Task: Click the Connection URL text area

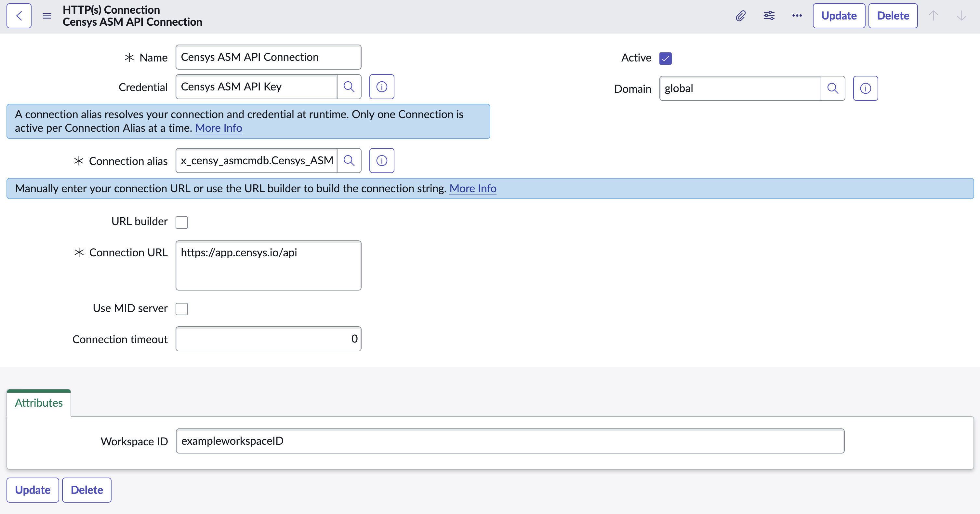Action: click(268, 265)
